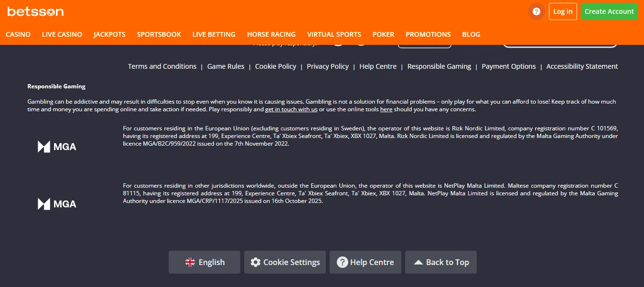Click the Log in button
The height and width of the screenshot is (287, 644).
563,11
